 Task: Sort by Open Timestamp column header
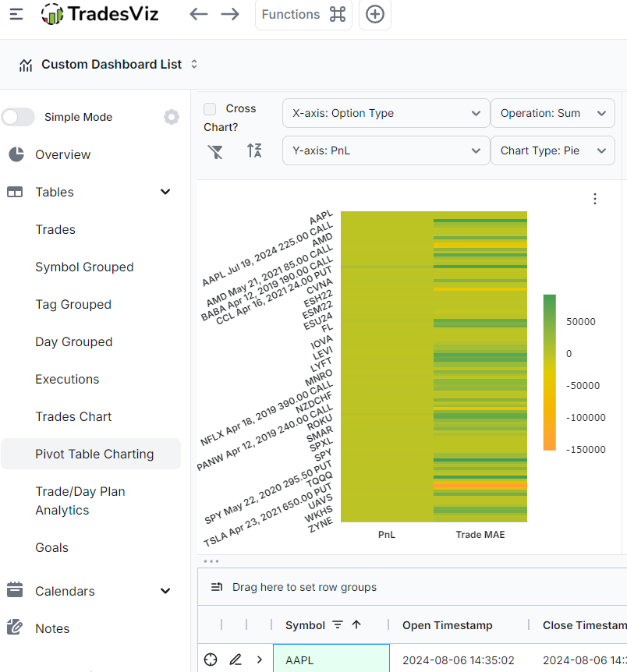coord(448,625)
